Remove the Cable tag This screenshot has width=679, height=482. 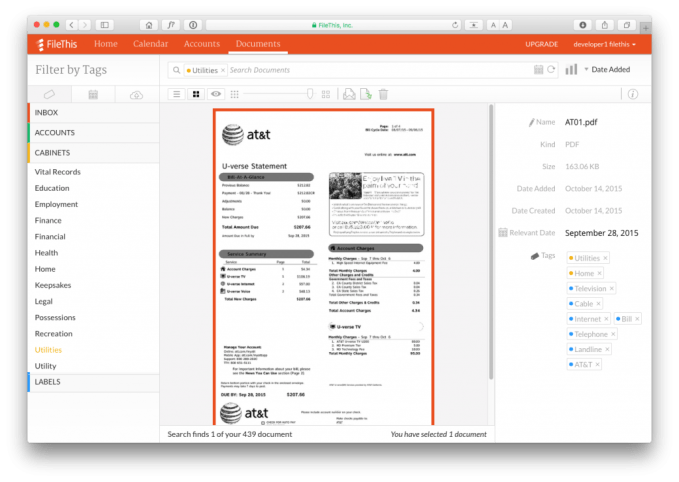tap(598, 304)
